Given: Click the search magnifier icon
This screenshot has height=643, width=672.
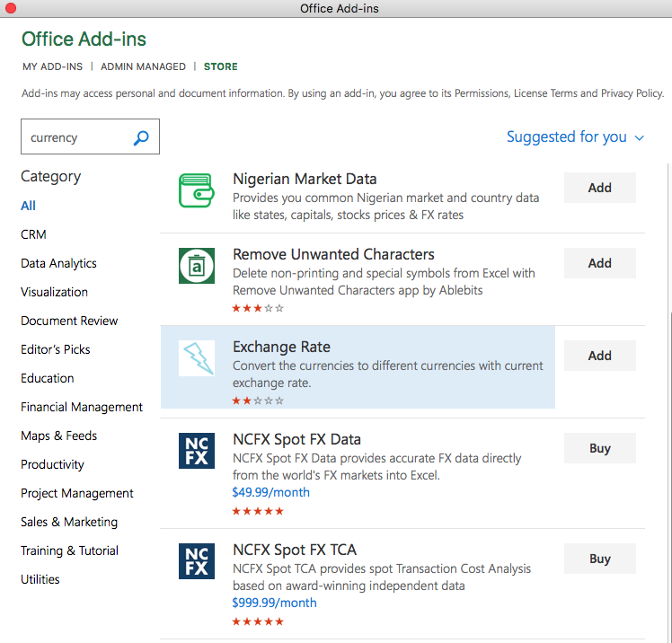Looking at the screenshot, I should (141, 138).
